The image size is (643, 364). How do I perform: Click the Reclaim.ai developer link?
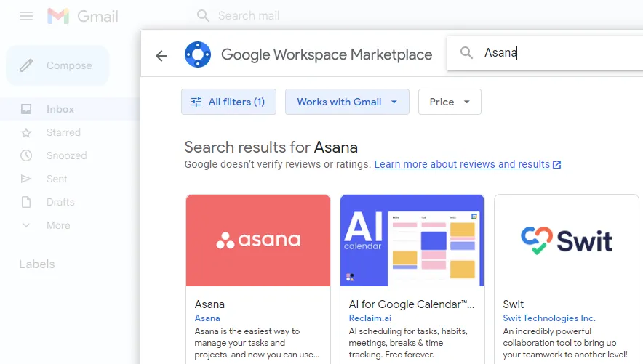[x=370, y=318]
